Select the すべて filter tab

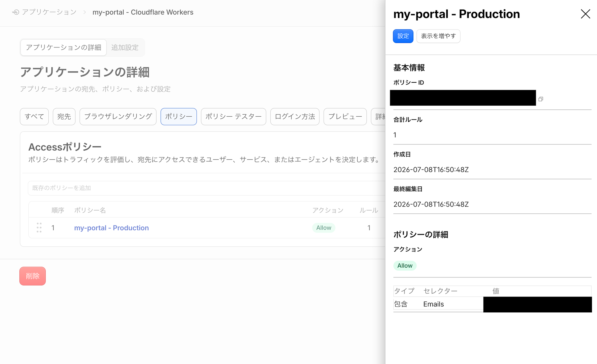click(x=34, y=116)
